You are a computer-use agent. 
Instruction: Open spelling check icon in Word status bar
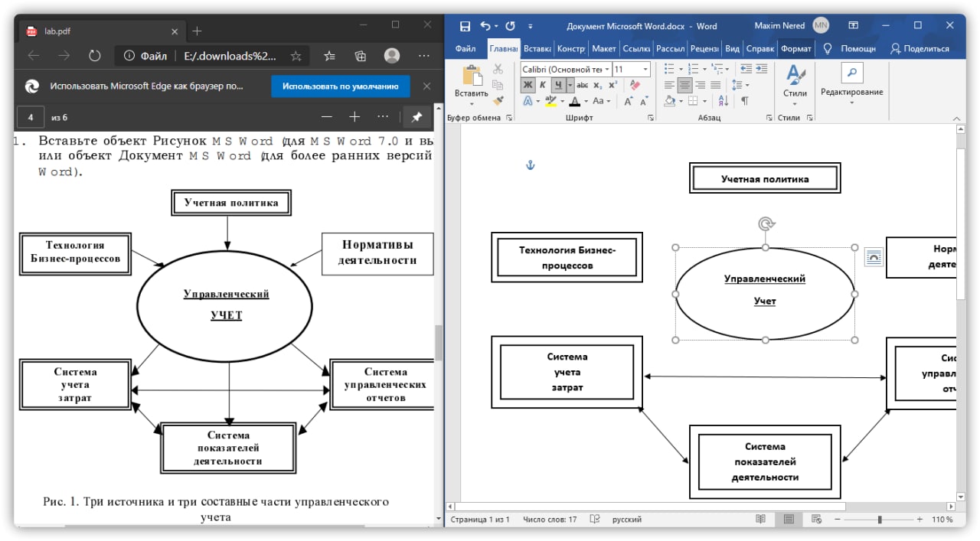tap(594, 520)
